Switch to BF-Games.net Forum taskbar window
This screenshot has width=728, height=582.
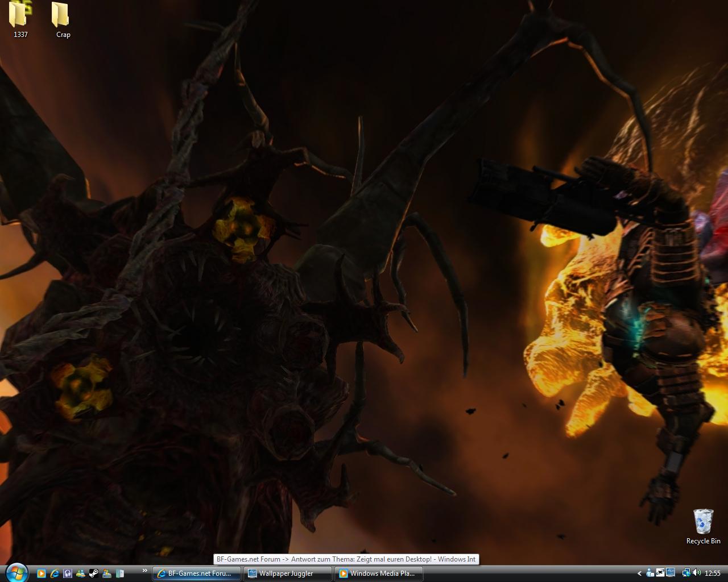click(197, 573)
